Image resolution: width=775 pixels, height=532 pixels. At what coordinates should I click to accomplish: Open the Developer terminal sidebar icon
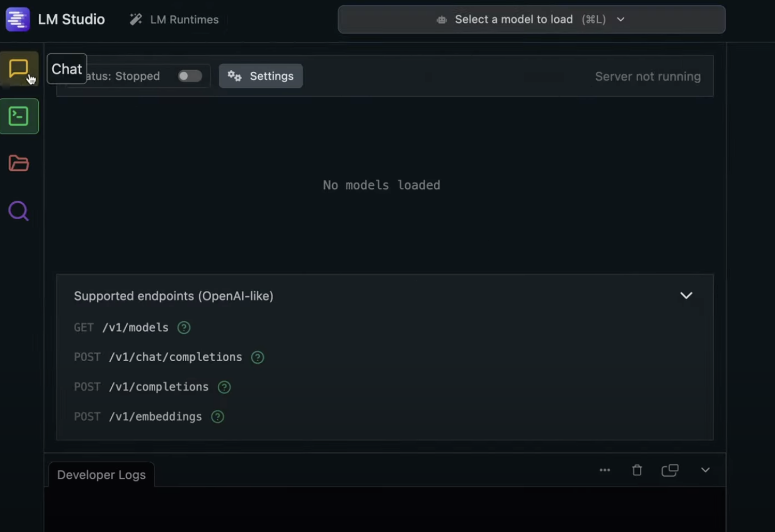pyautogui.click(x=19, y=116)
